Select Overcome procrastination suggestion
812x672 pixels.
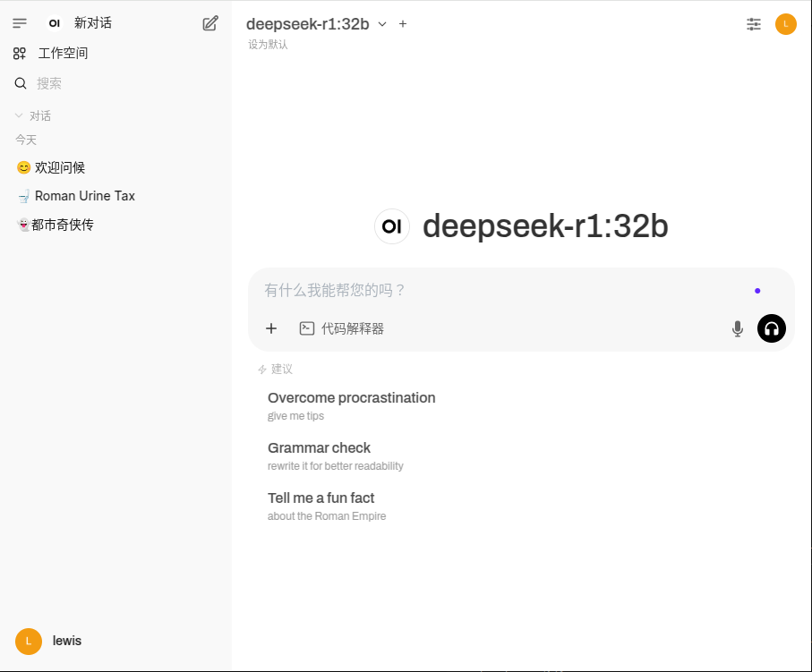[x=351, y=406]
